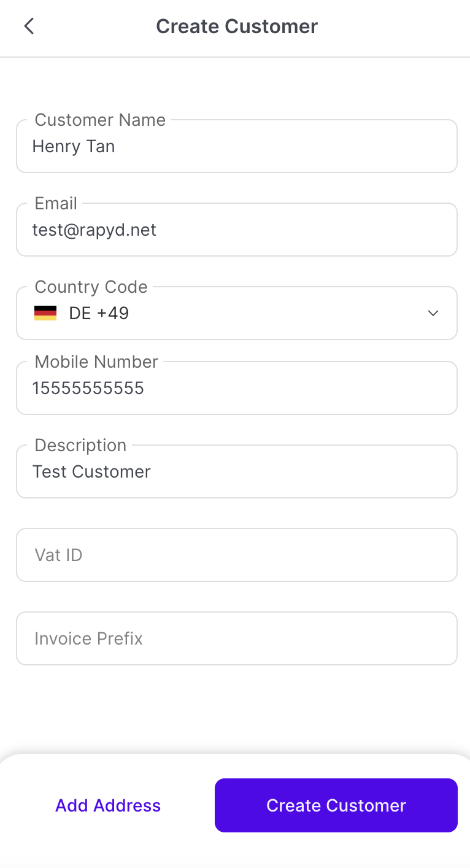Click the Create Customer page title

[x=237, y=26]
